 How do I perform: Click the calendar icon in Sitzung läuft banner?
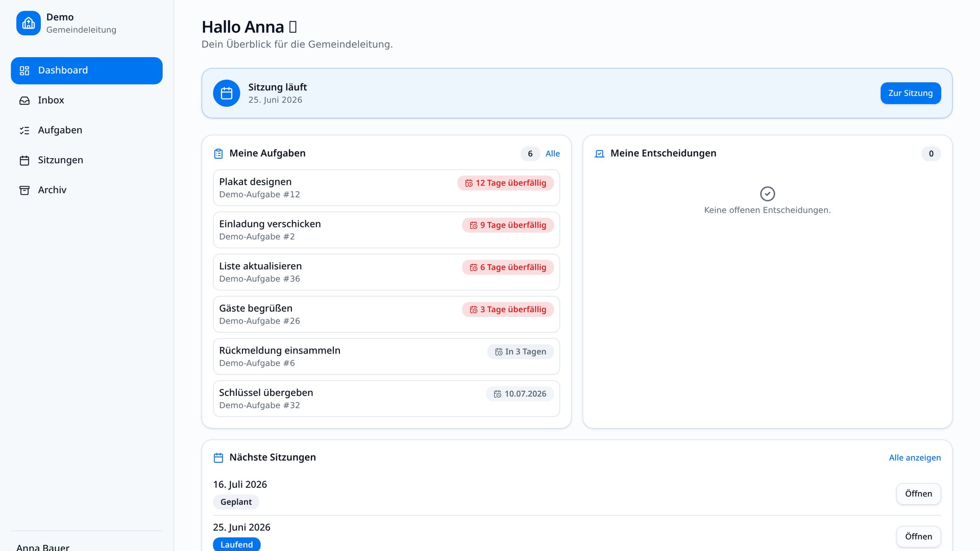pos(227,93)
